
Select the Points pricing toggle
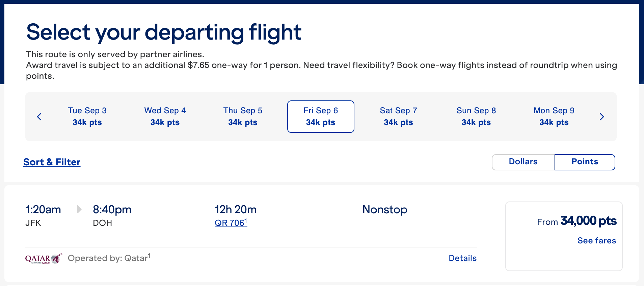coord(585,162)
